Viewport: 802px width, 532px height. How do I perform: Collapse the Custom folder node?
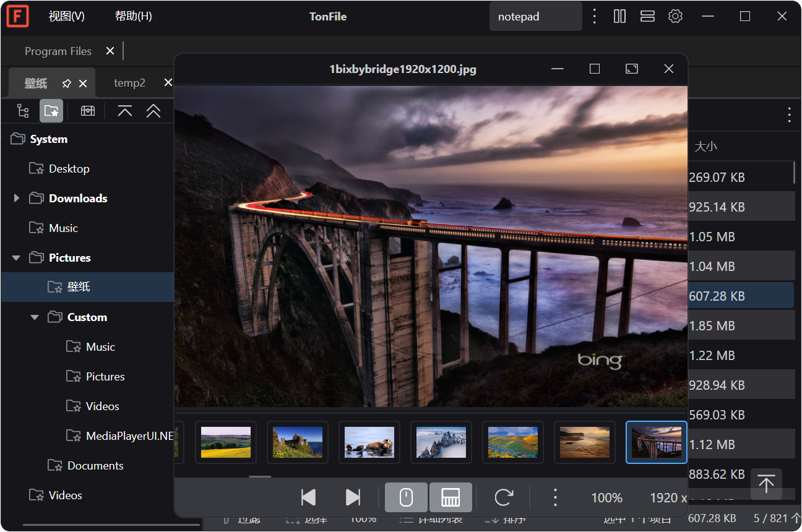[35, 317]
